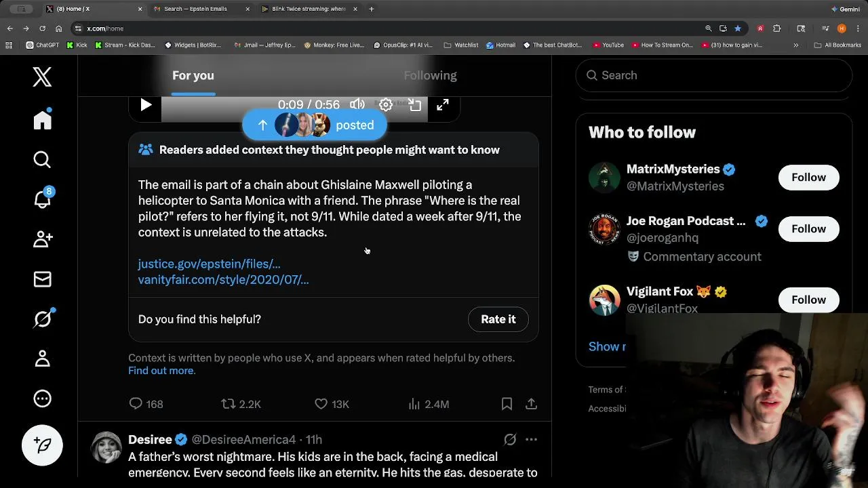Screen dimensions: 868x488
Task: Click the compose Post button
Action: (x=42, y=445)
